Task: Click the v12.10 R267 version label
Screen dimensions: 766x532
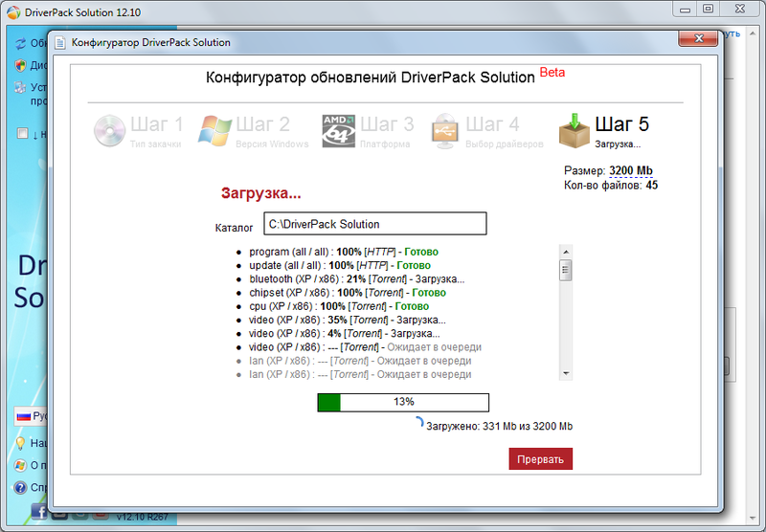Action: click(142, 517)
